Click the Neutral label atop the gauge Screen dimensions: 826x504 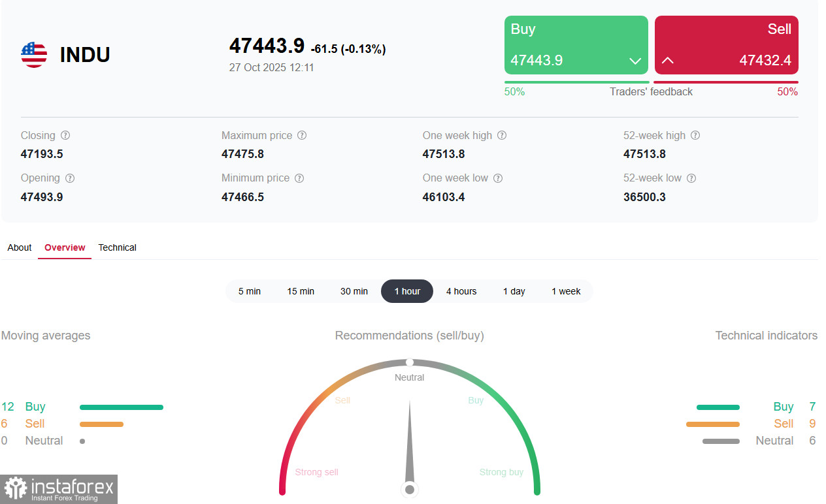(410, 377)
